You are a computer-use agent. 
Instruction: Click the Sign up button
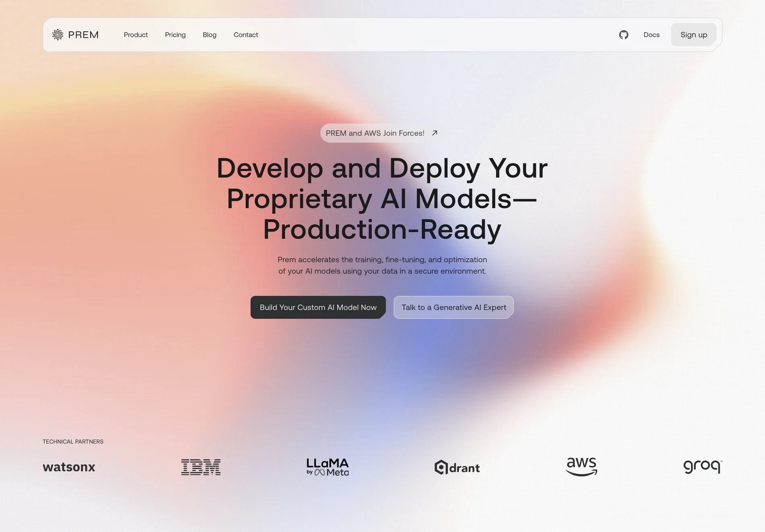pyautogui.click(x=694, y=35)
